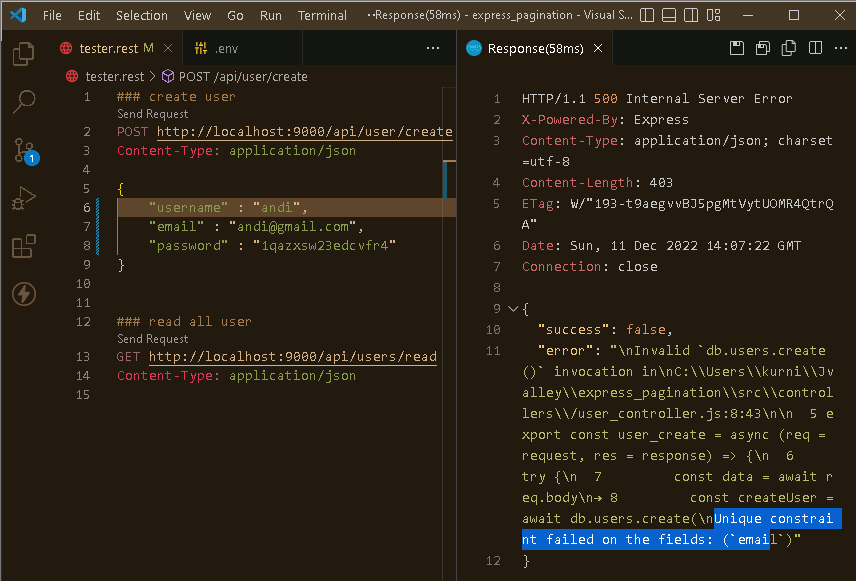Open the Customize Layout control

(x=712, y=15)
